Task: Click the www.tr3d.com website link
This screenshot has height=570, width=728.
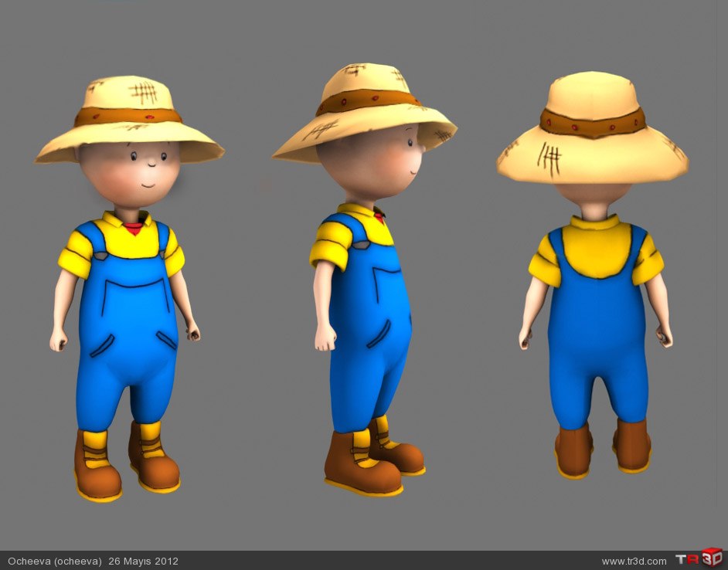Action: click(634, 562)
